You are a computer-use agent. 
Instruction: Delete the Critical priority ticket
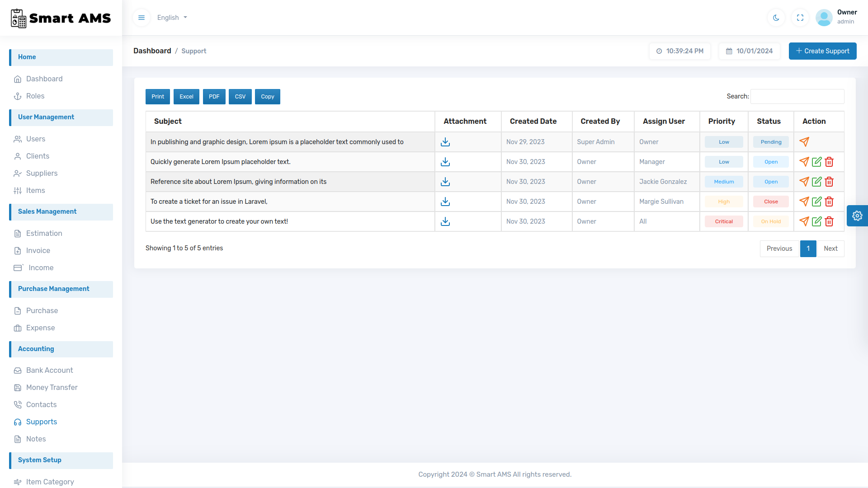[829, 221]
